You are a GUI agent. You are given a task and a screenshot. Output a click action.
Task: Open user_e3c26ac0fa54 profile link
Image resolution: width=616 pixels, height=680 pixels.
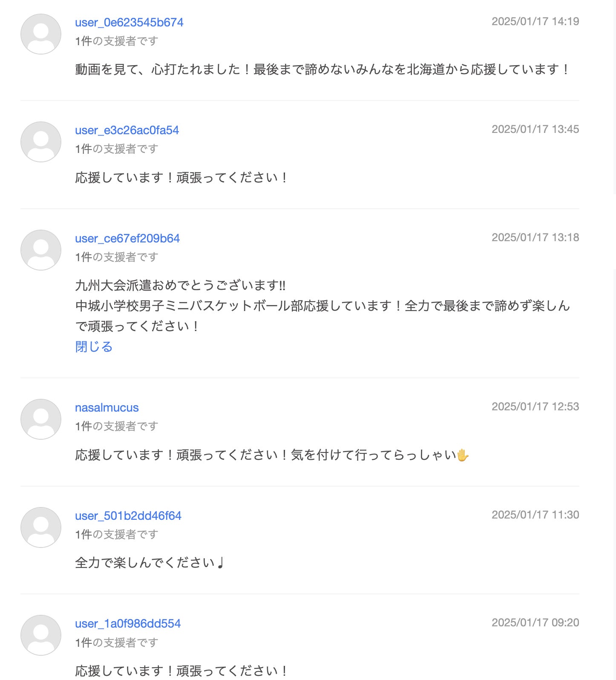(127, 130)
